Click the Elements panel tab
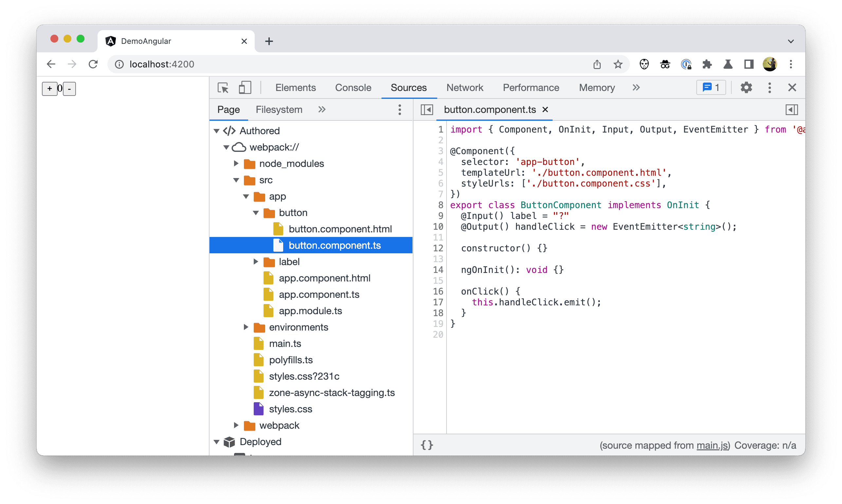Screen dimensions: 842x504 [294, 88]
